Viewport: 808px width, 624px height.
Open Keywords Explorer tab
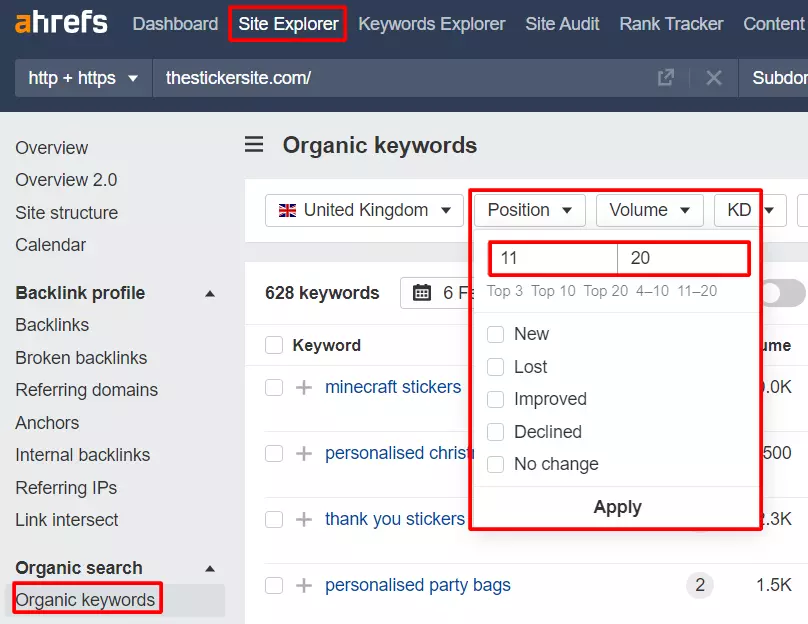(x=432, y=24)
